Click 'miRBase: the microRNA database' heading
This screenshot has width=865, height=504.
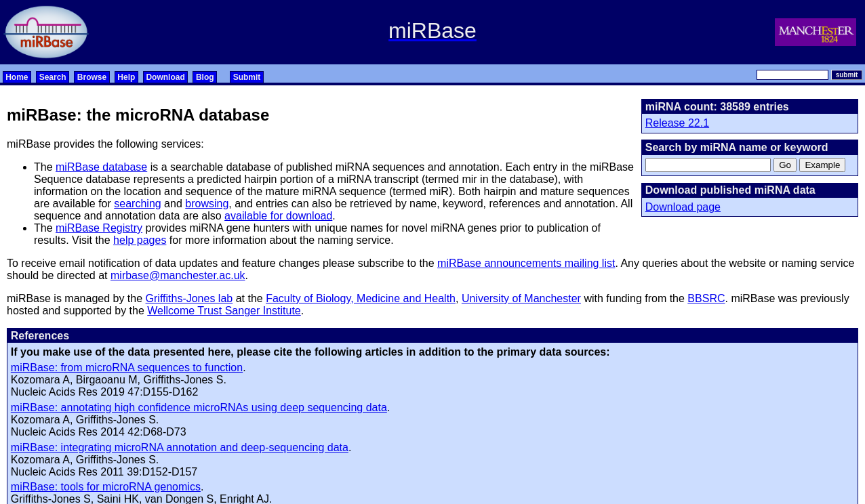[138, 115]
